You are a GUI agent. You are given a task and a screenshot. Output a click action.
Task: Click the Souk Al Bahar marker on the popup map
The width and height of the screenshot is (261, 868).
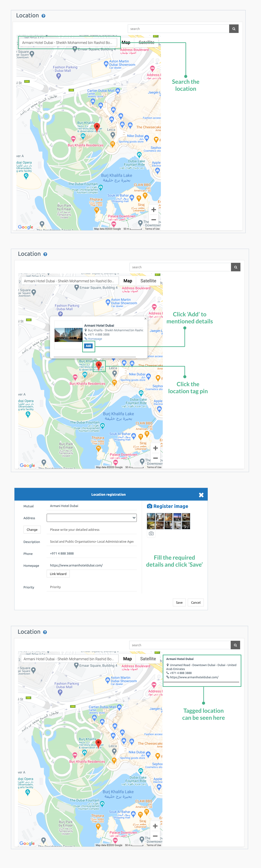(134, 436)
